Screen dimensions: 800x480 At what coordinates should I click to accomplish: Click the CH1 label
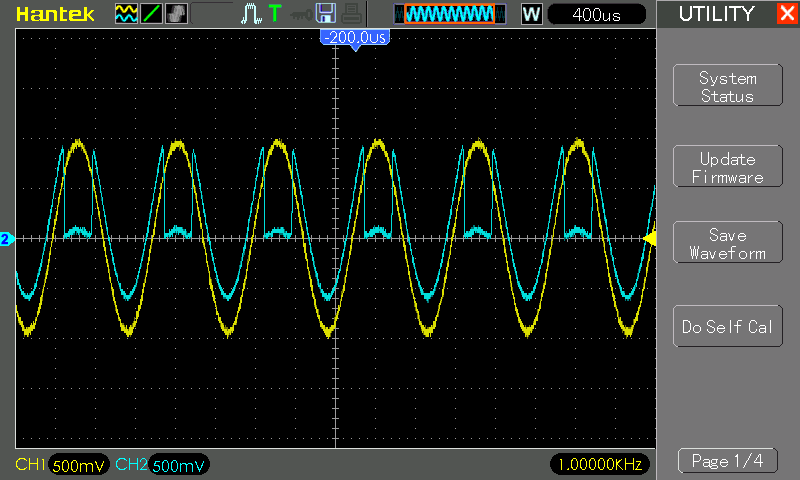31,464
